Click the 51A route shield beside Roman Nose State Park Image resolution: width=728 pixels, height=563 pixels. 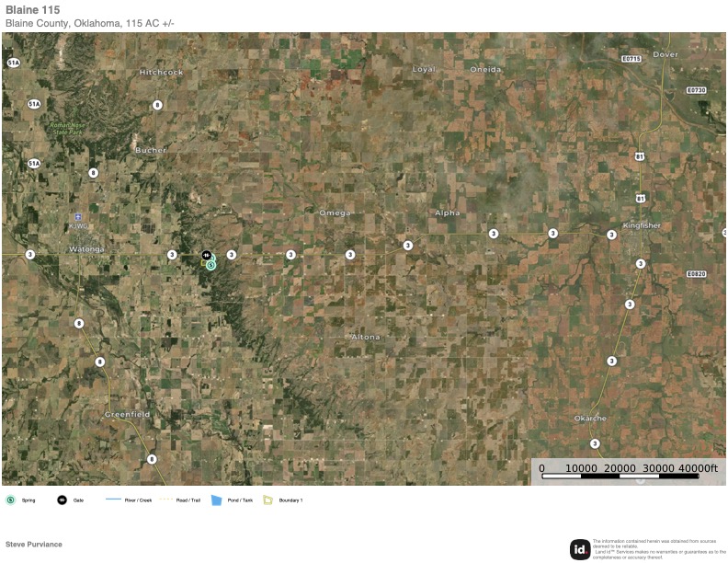click(x=34, y=104)
